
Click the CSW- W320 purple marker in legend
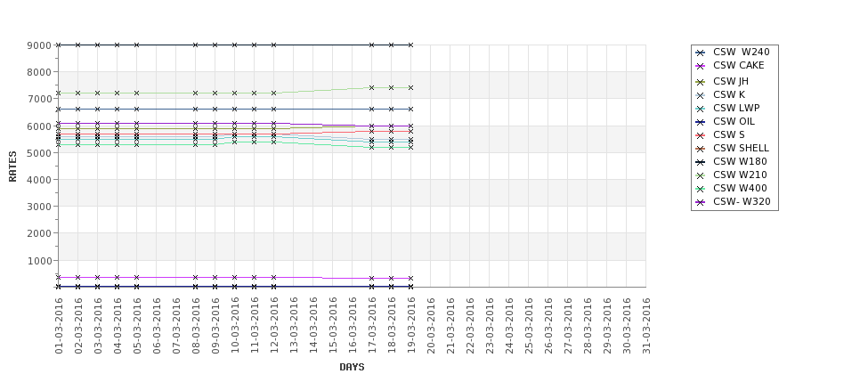[x=701, y=202]
